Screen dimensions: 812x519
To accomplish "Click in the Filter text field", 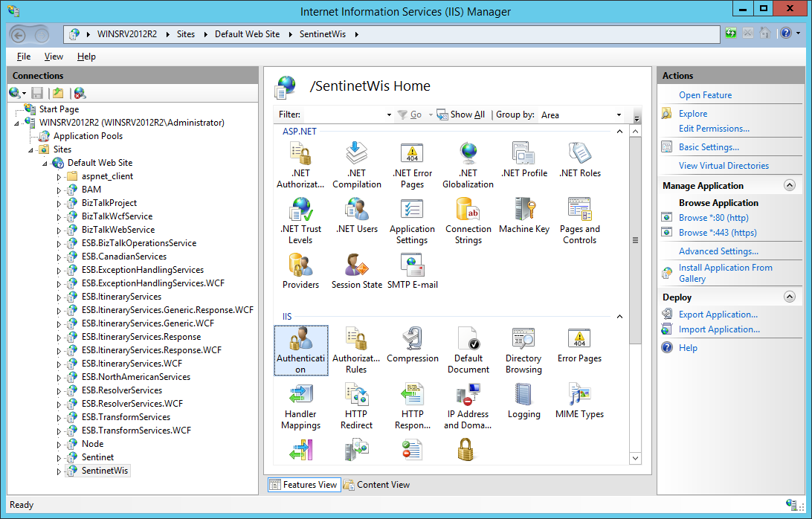I will (x=344, y=115).
